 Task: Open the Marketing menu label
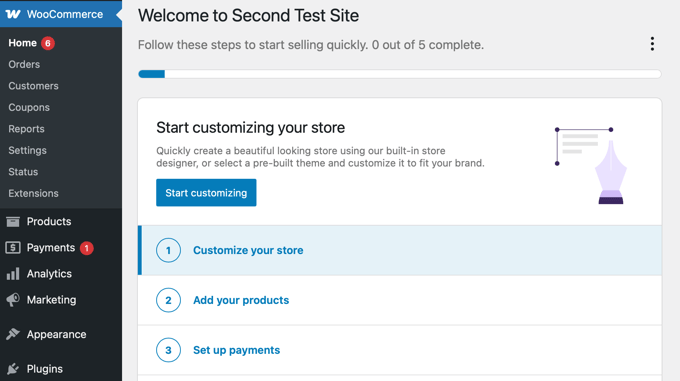(52, 300)
